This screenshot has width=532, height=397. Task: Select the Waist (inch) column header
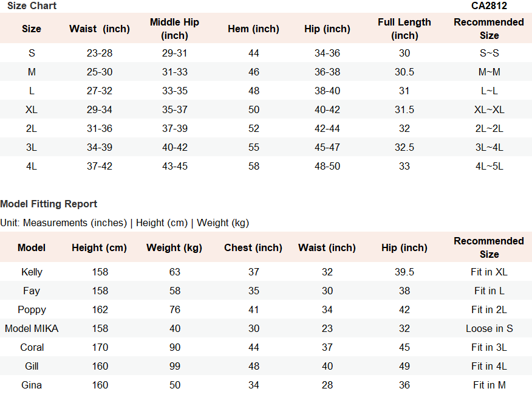[100, 29]
